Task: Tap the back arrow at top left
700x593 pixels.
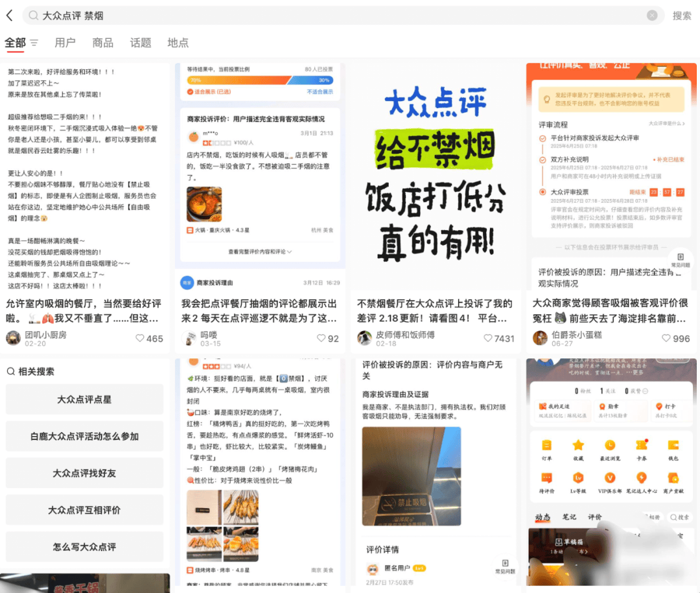Action: click(9, 16)
